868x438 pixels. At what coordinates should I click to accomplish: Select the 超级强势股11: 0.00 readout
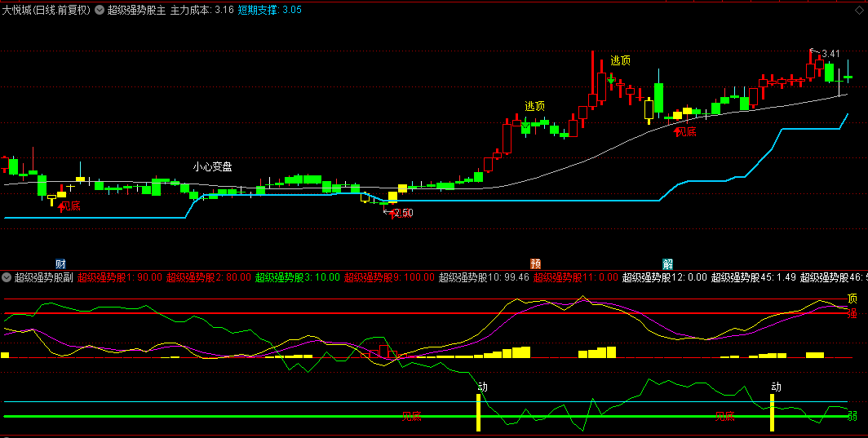click(x=576, y=277)
